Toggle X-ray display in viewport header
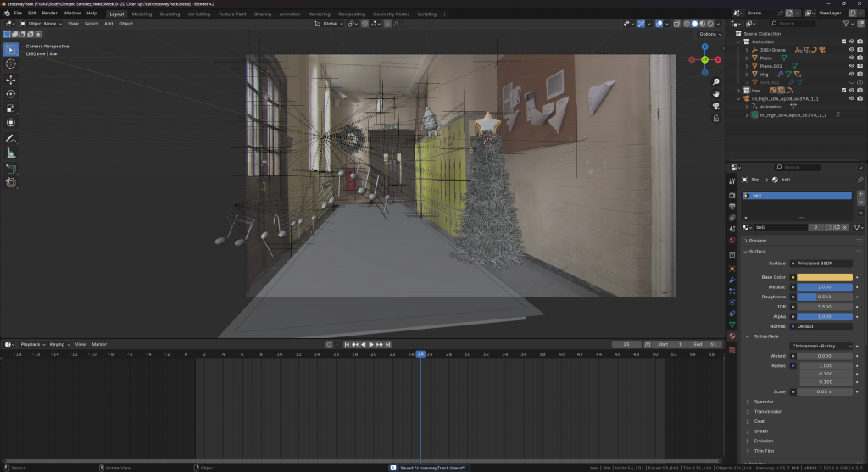 pos(676,24)
